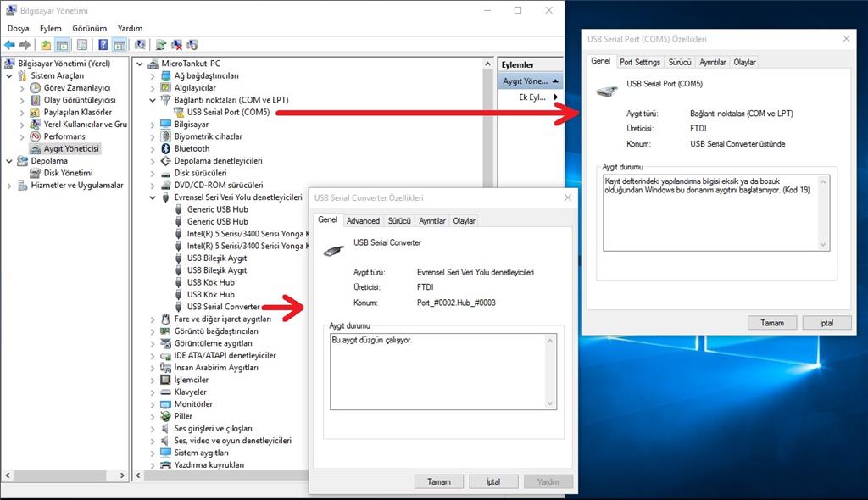Open Olaylar tab in USB Serial Converter dialog
Viewport: 868px width, 500px height.
point(464,220)
